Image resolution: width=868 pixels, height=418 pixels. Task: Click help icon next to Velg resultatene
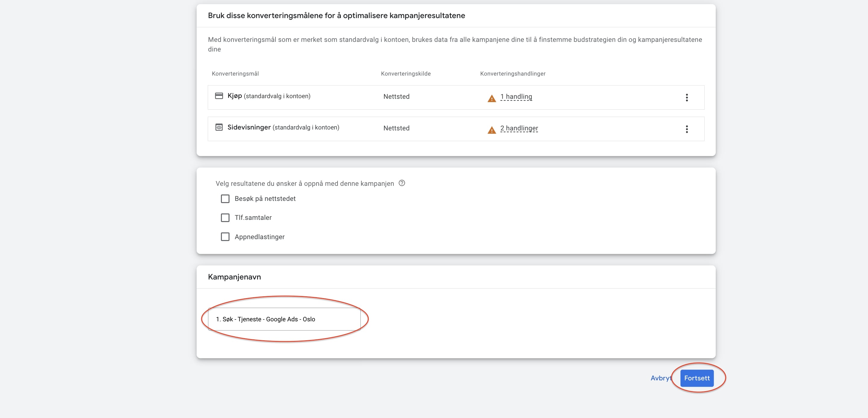tap(402, 183)
